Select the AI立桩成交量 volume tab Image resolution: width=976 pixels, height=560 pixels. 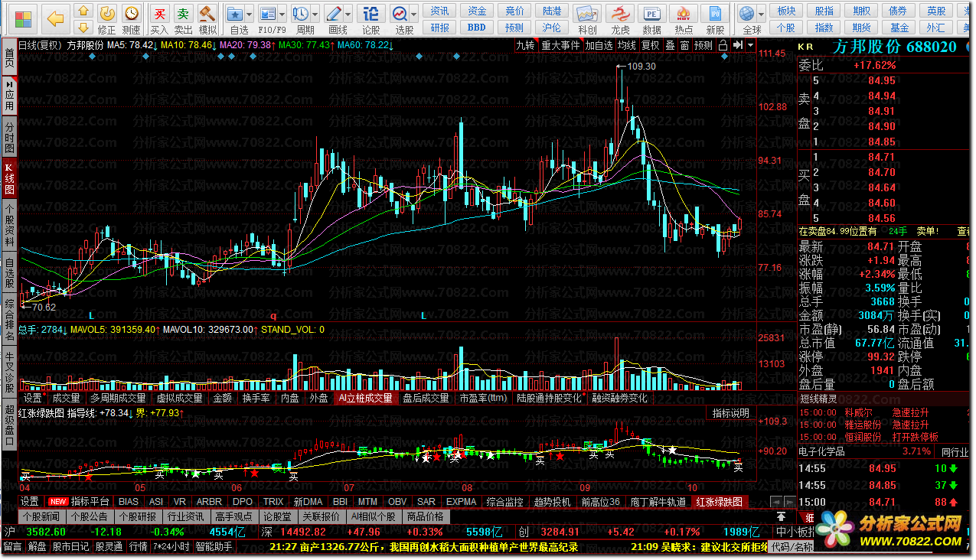[x=365, y=398]
